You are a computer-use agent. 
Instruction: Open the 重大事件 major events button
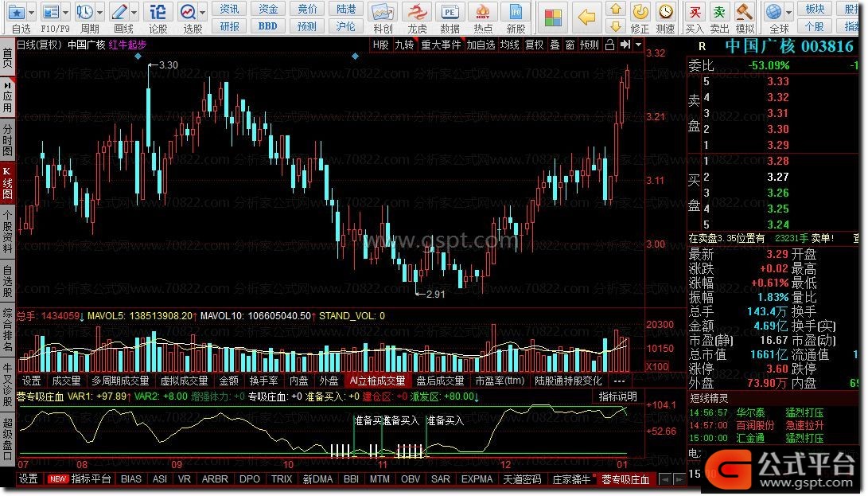pos(441,45)
